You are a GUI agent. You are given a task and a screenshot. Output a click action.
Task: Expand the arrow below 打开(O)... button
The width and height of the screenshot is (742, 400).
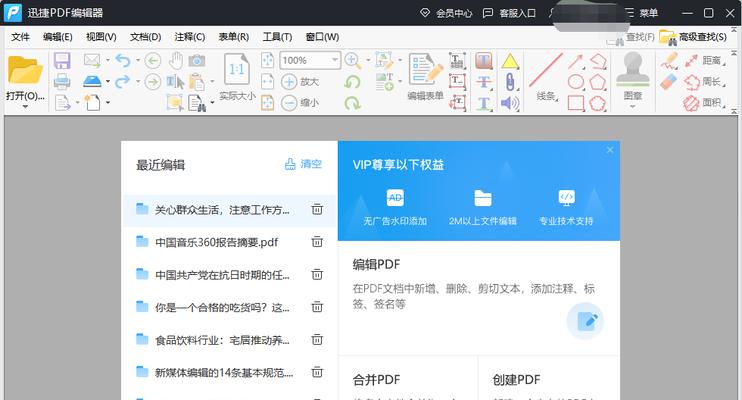(25, 107)
